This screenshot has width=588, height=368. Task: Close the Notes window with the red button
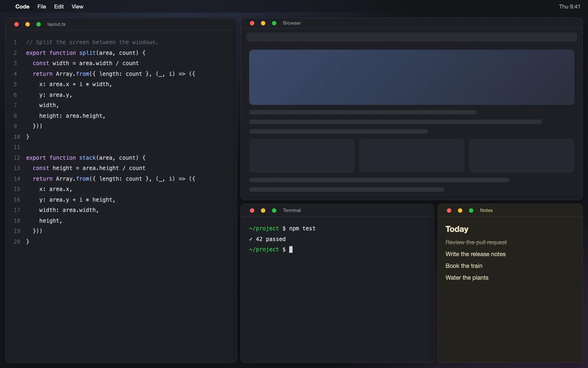click(449, 210)
